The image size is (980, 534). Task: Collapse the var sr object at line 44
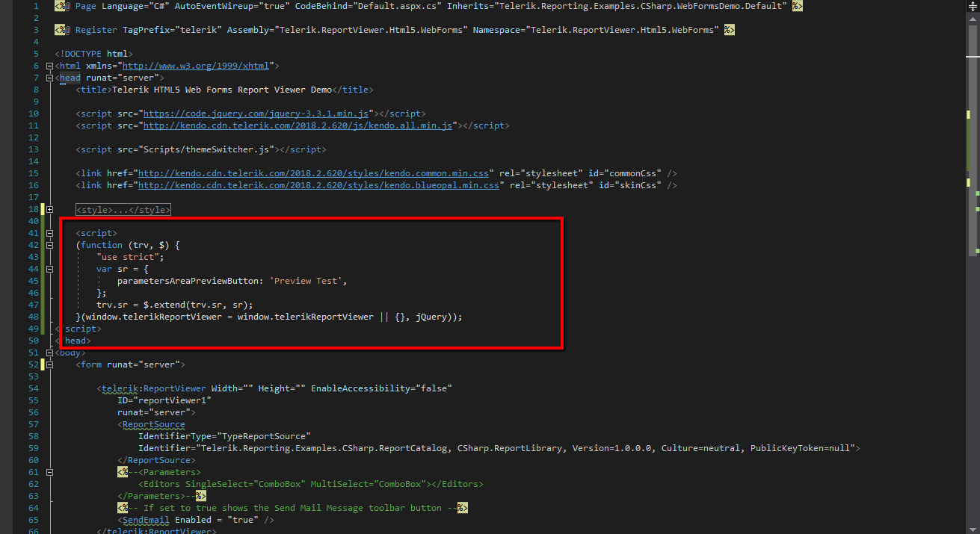coord(50,269)
